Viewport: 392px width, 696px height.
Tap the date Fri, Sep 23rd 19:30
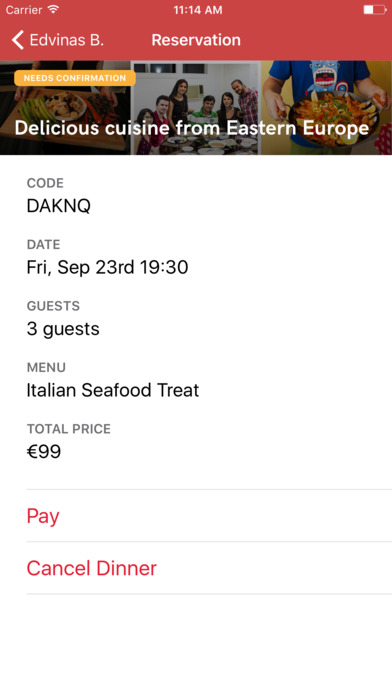(107, 267)
